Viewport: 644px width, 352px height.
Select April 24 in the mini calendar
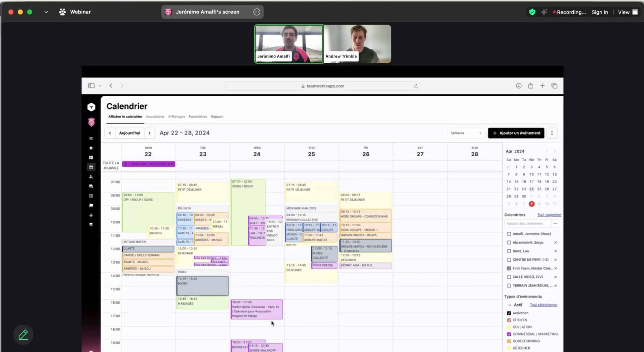click(531, 189)
